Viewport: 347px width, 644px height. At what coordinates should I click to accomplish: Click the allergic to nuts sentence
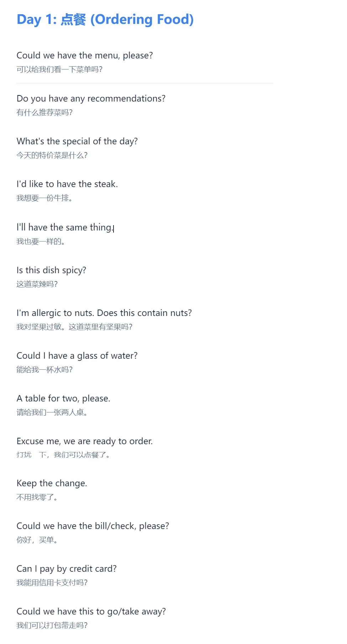click(x=104, y=313)
